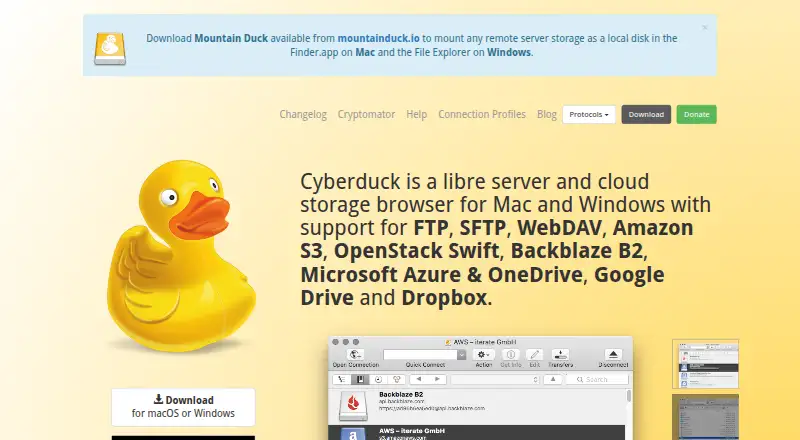
Task: Open the Quick Connect dropdown arrow
Action: (462, 354)
